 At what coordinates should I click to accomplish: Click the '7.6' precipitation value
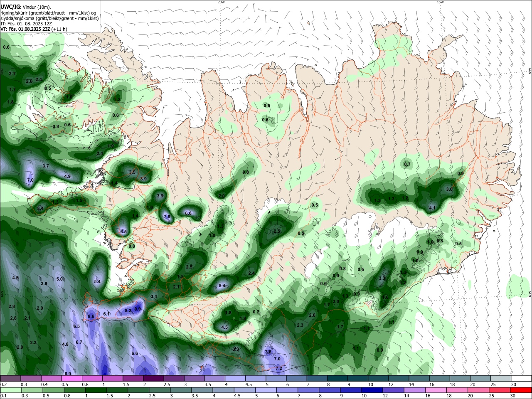(268, 352)
